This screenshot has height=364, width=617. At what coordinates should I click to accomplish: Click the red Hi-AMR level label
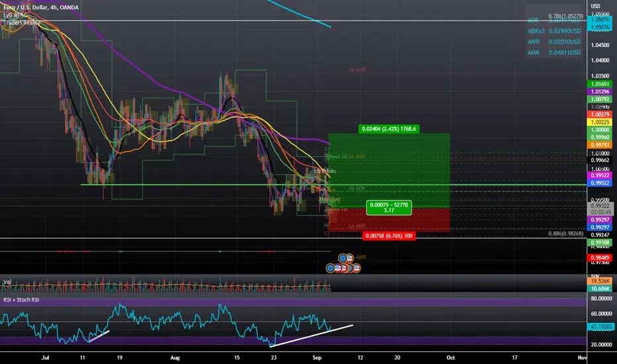click(x=357, y=69)
